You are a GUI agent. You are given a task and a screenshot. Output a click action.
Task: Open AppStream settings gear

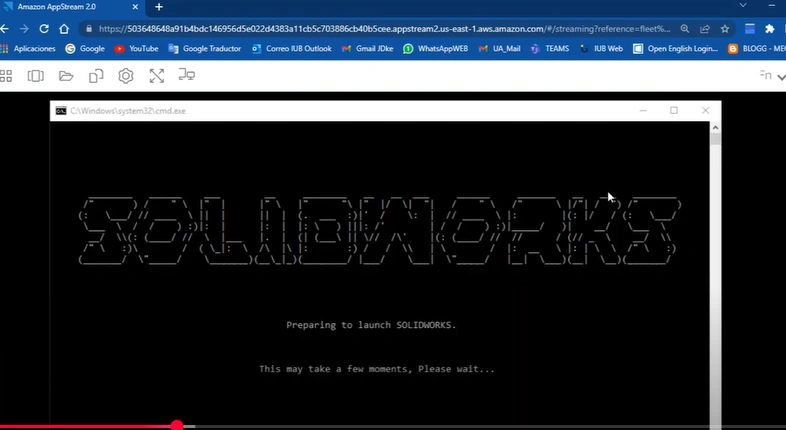click(x=126, y=76)
